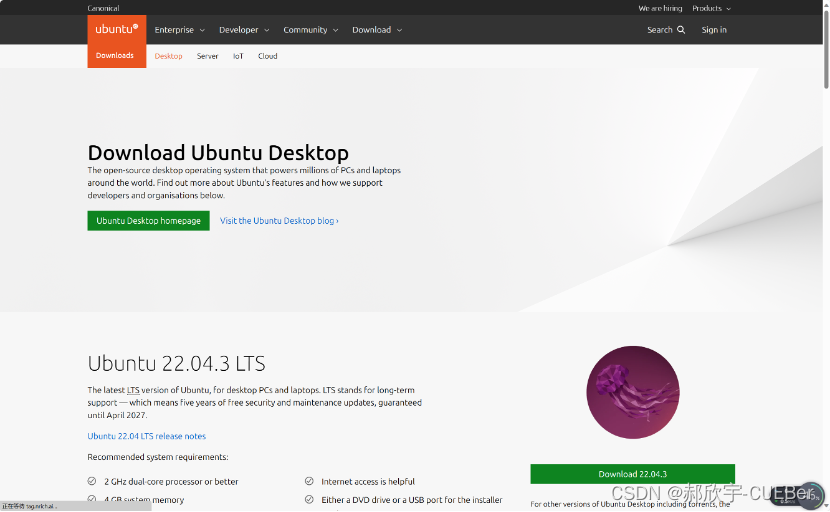The height and width of the screenshot is (512, 830).
Task: Click Sign in
Action: 714,30
